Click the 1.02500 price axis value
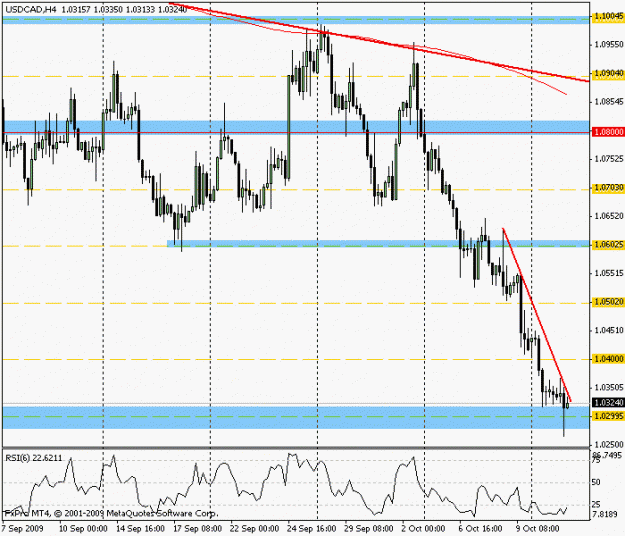Image resolution: width=625 pixels, height=536 pixels. pos(608,444)
